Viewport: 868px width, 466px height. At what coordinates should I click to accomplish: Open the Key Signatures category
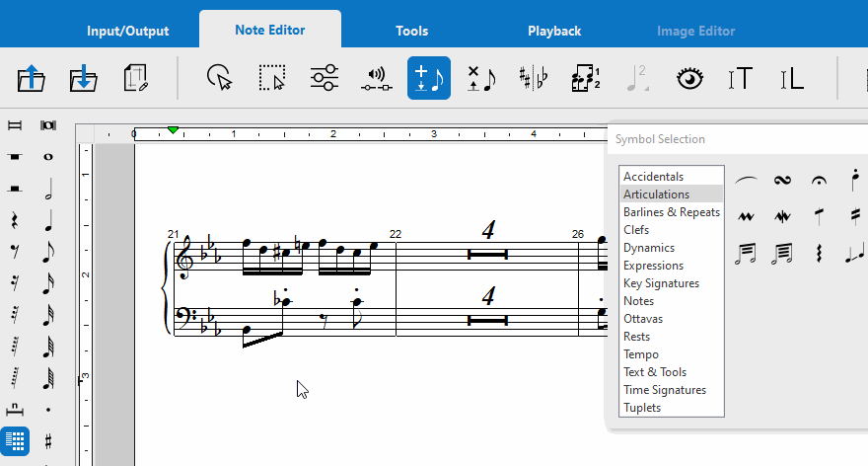(x=660, y=283)
